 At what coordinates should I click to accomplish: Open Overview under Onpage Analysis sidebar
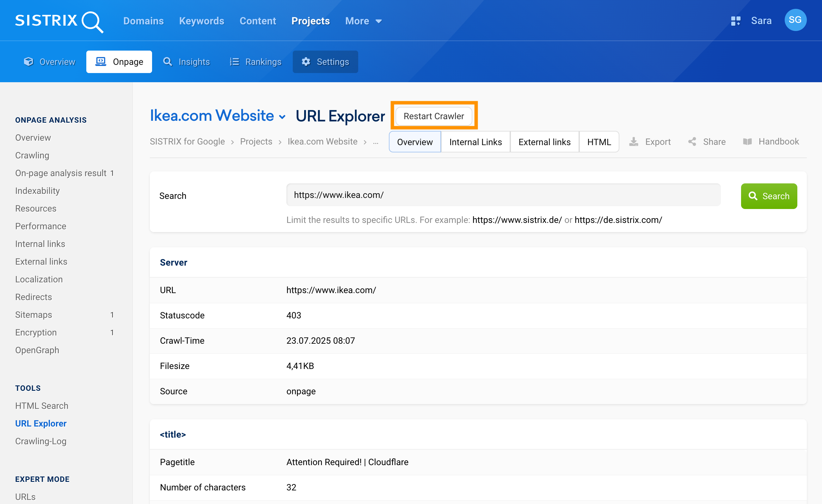33,138
